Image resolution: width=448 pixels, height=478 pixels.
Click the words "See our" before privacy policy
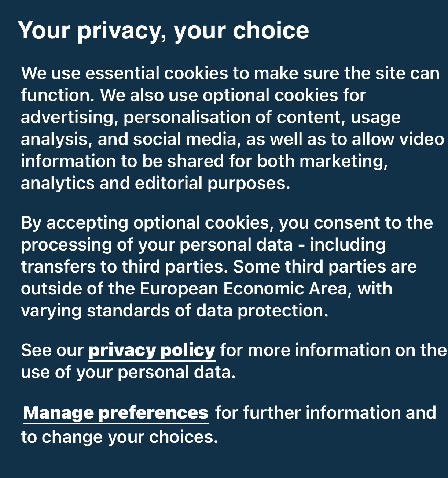point(52,351)
